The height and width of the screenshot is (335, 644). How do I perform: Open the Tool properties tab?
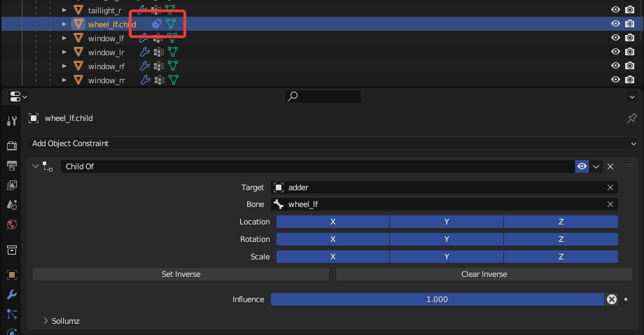11,121
